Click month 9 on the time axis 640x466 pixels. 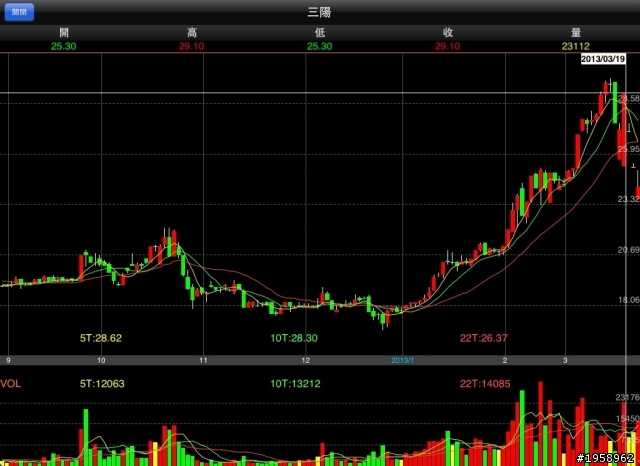(x=8, y=360)
